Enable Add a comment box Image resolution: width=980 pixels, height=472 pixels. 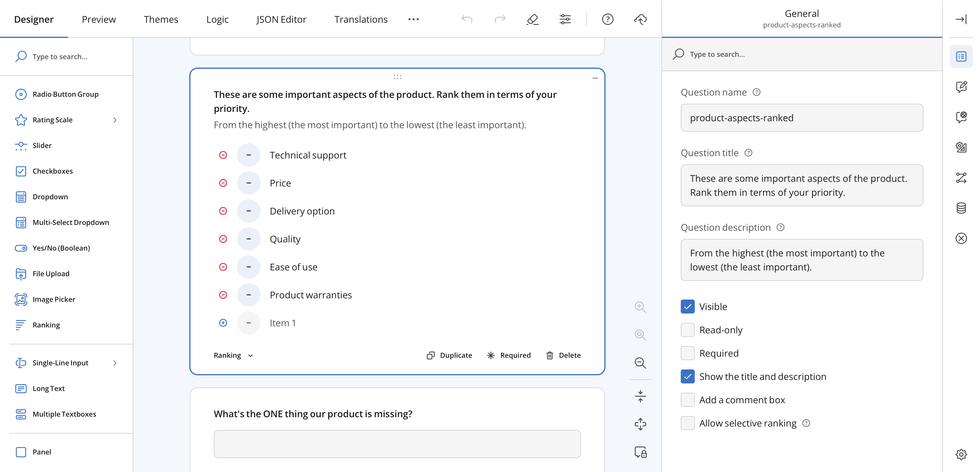[687, 400]
